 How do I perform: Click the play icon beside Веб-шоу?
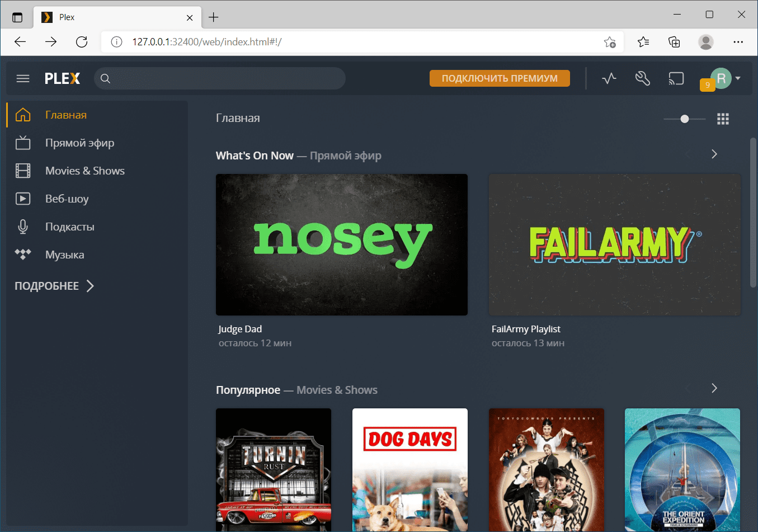(23, 199)
